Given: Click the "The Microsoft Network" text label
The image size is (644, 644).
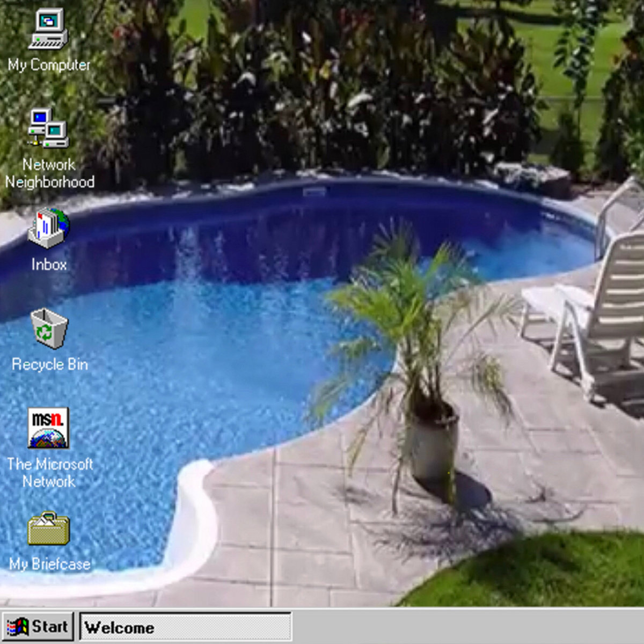Looking at the screenshot, I should pyautogui.click(x=49, y=472).
